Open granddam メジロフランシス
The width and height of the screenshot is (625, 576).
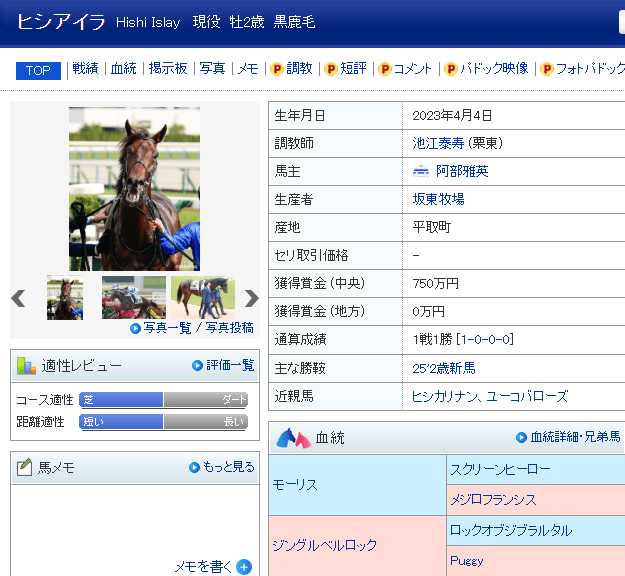[x=493, y=499]
